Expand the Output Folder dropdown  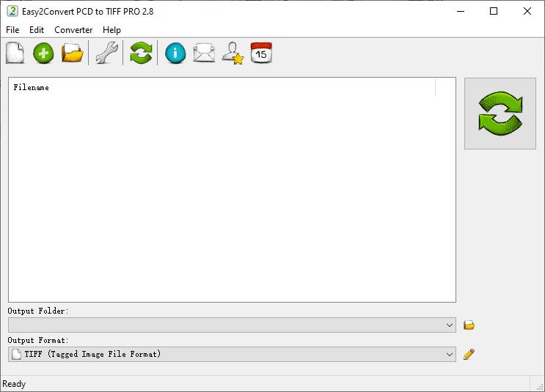pos(449,325)
